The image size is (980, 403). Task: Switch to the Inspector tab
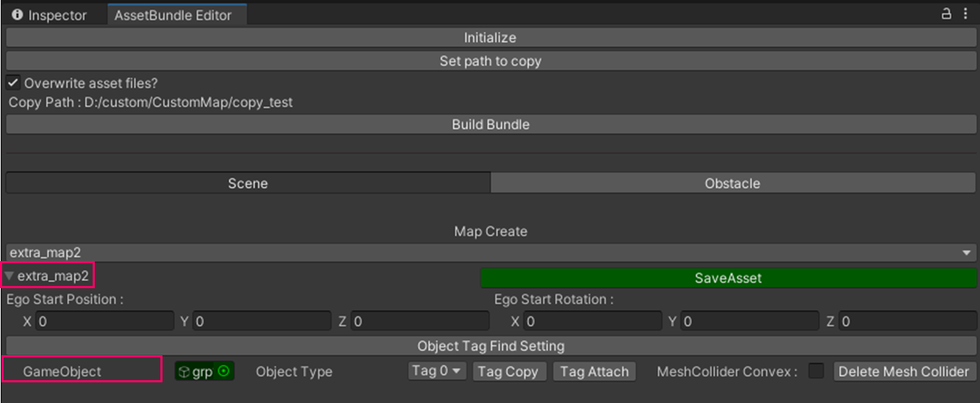(x=50, y=15)
